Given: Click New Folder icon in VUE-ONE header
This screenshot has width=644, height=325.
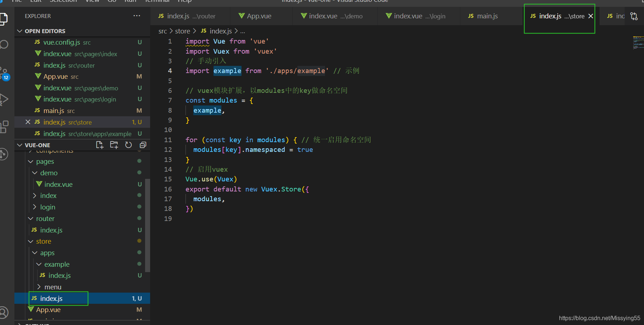Looking at the screenshot, I should point(114,145).
